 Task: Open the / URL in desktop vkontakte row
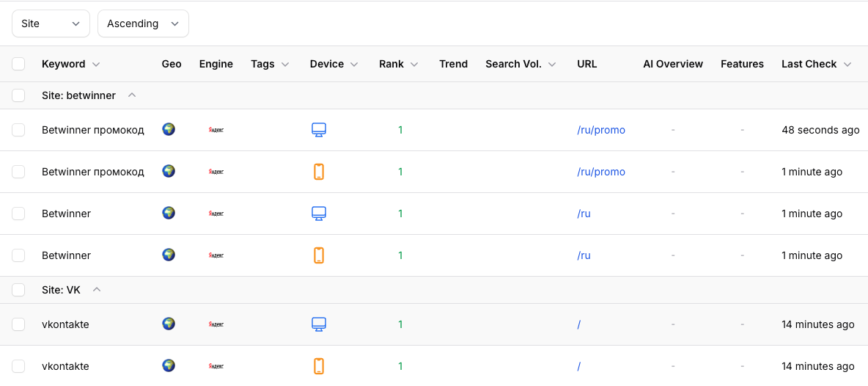(578, 324)
